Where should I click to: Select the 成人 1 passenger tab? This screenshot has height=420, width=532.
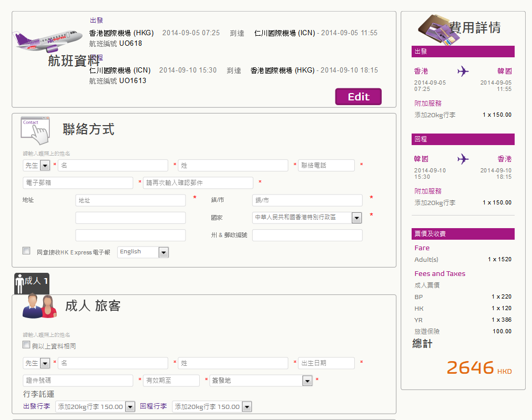[32, 282]
